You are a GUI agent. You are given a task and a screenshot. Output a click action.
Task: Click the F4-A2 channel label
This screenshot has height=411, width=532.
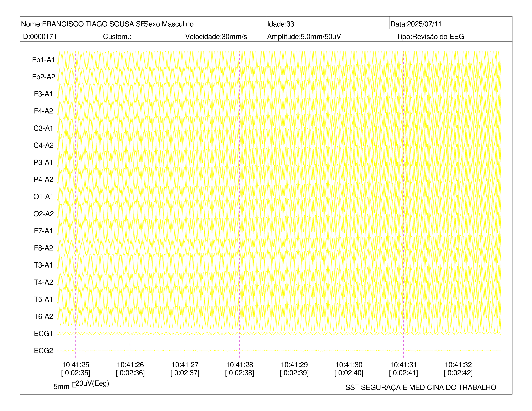43,111
